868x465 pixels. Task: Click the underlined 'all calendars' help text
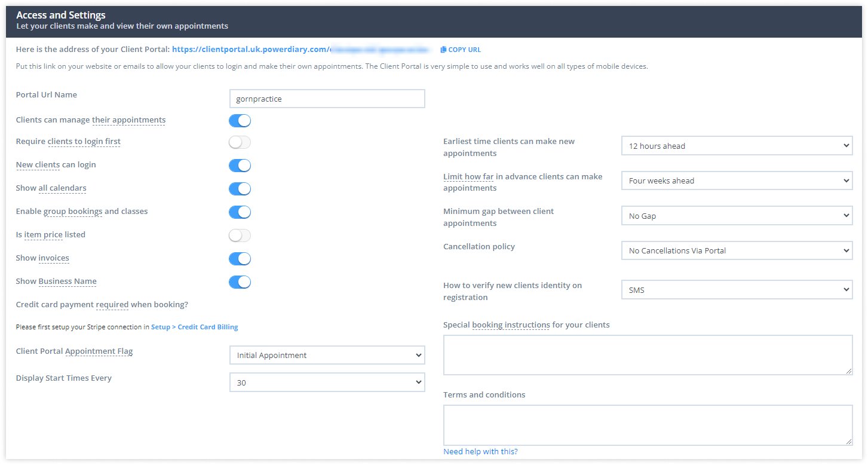tap(62, 188)
